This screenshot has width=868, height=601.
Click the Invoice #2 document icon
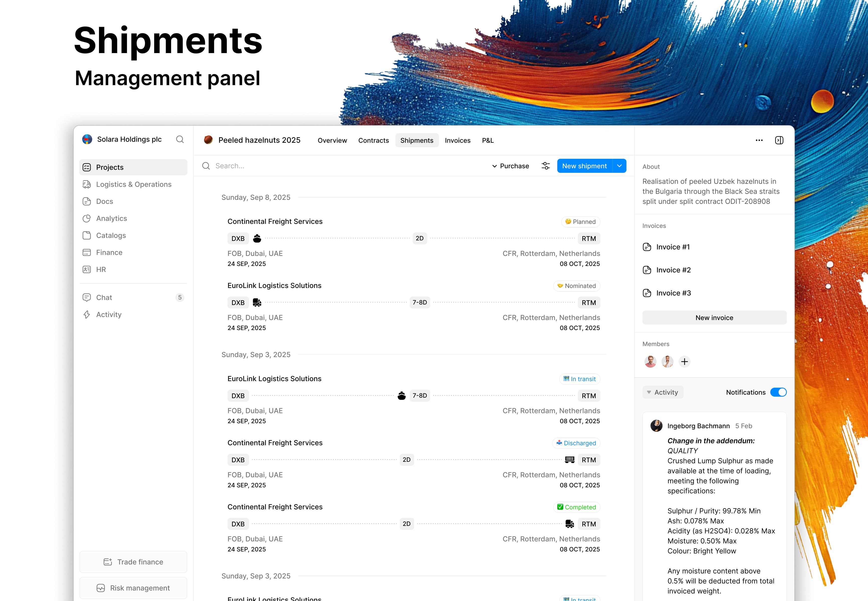coord(647,270)
